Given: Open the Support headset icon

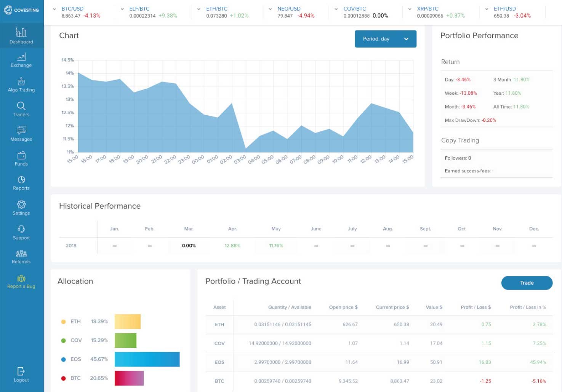Looking at the screenshot, I should (21, 229).
